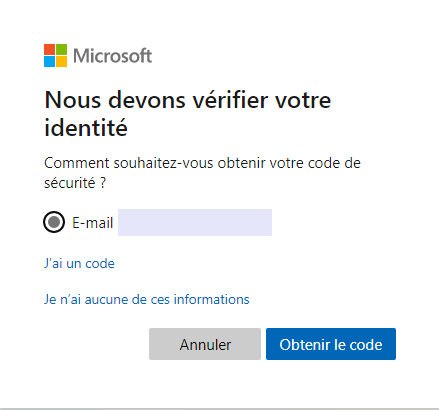This screenshot has height=410, width=439.
Task: Cancel verification with the Annuler button
Action: [205, 344]
